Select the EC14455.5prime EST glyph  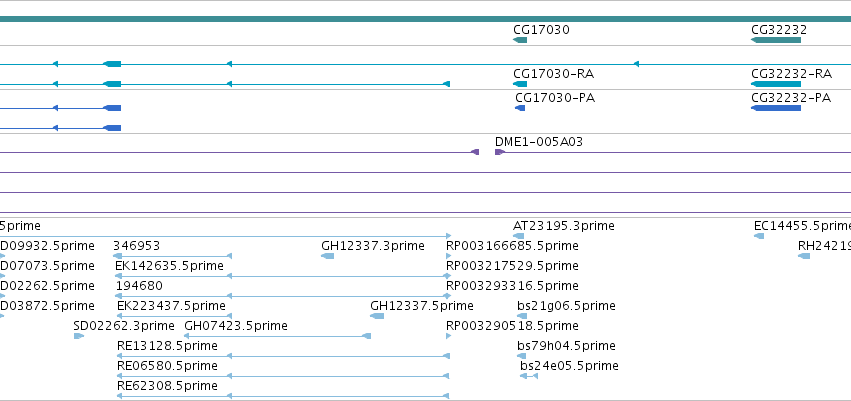click(x=759, y=236)
